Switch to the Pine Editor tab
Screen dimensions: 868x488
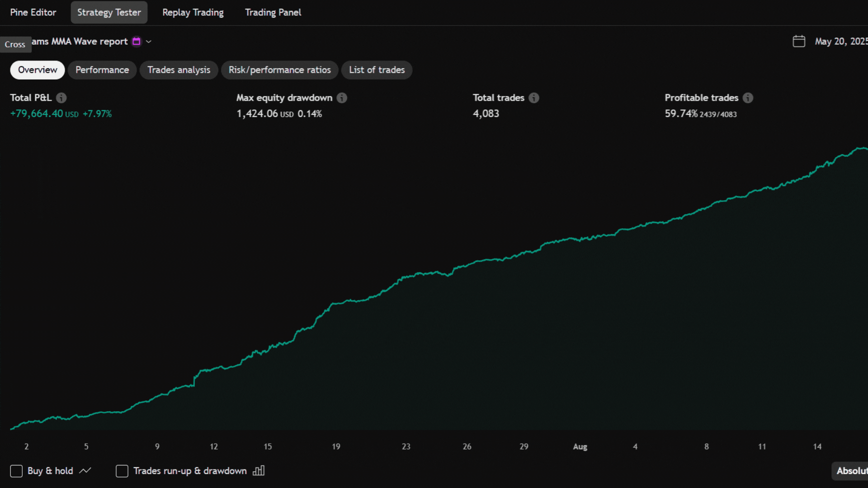pyautogui.click(x=33, y=12)
